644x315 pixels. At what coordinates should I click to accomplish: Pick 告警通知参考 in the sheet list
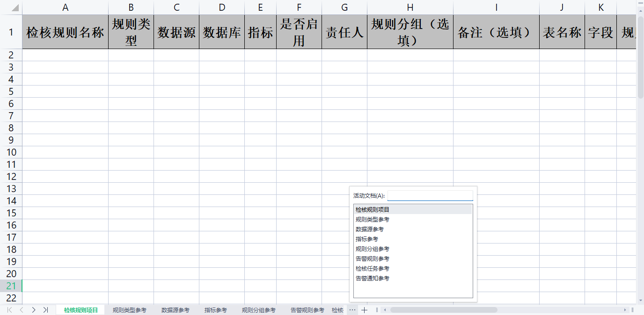372,279
